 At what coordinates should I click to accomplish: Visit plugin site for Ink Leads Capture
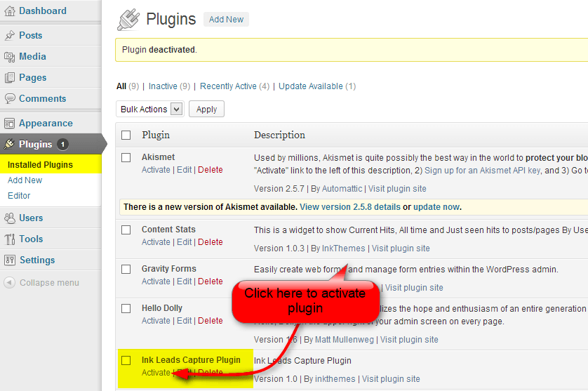[391, 379]
